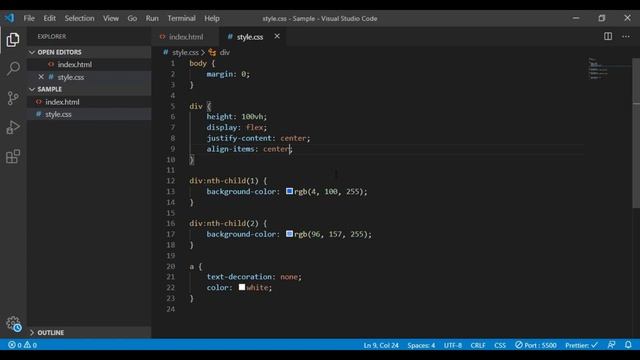Open the Terminal menu
The height and width of the screenshot is (360, 640).
181,18
